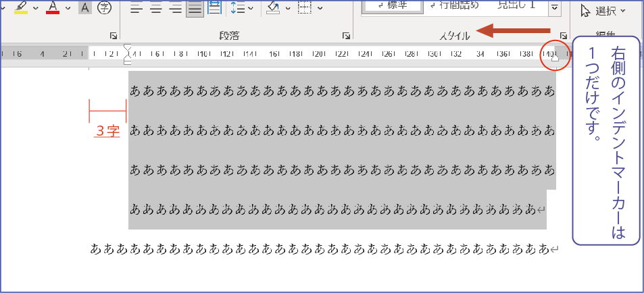Screen dimensions: 644x293
Task: Click the yellow text highlight color icon
Action: click(21, 7)
